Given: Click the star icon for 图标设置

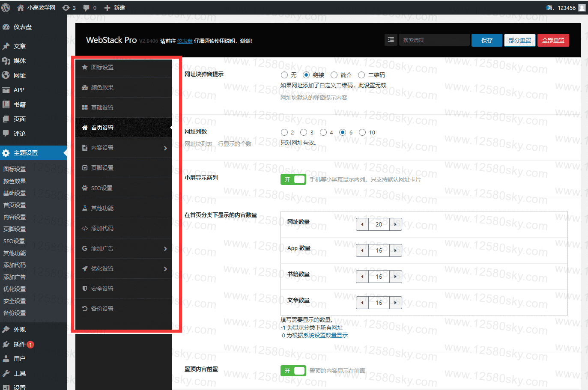Looking at the screenshot, I should [85, 67].
